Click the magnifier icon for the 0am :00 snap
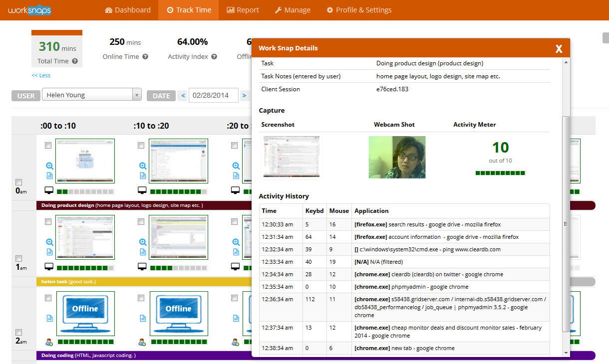The image size is (609, 364). (x=49, y=166)
